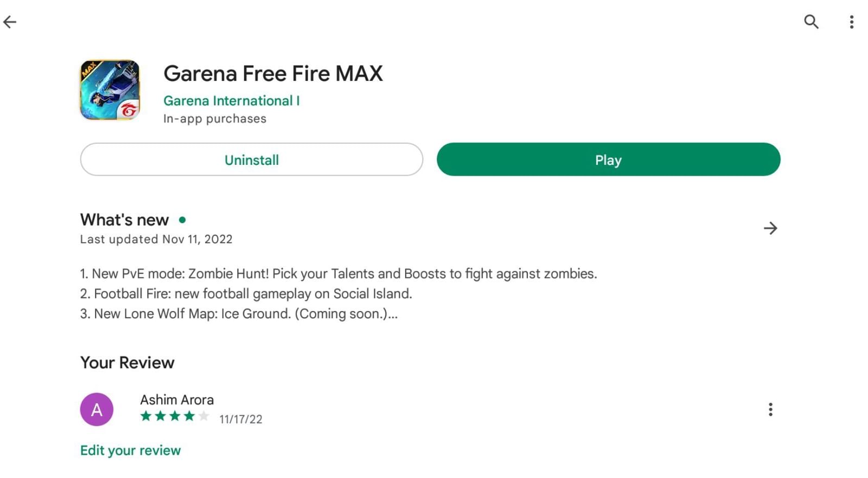
Task: Open full What's new details via arrow
Action: [771, 228]
